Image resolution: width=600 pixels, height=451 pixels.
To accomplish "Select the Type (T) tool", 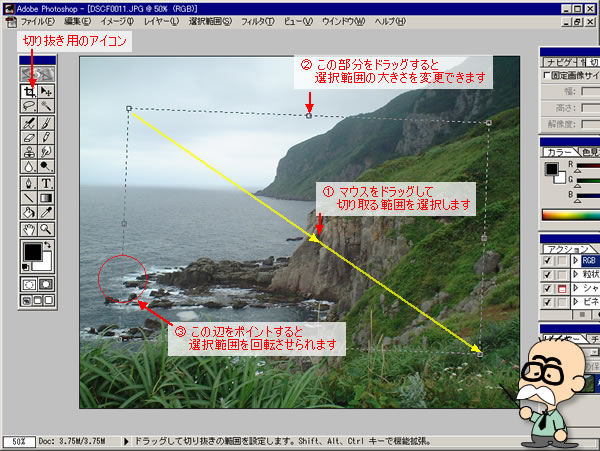I will pos(46,183).
